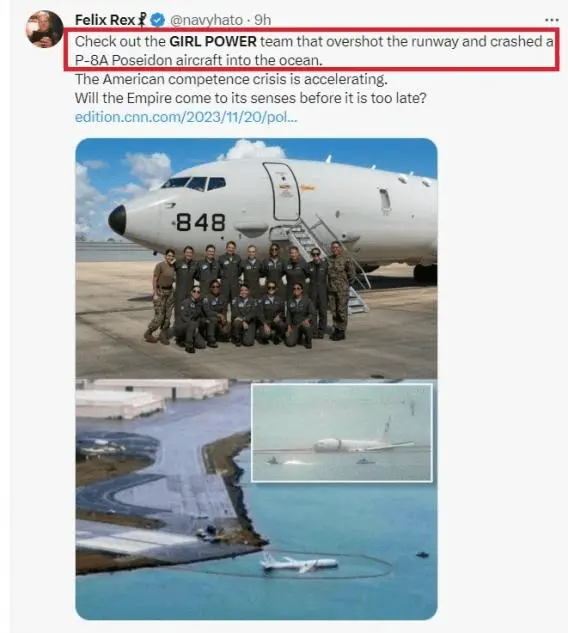This screenshot has width=568, height=633.
Task: Click the 848 number on the aircraft
Action: click(201, 222)
